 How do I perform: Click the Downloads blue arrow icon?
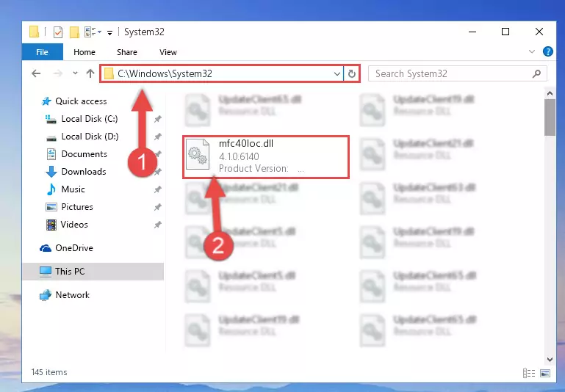pos(51,172)
